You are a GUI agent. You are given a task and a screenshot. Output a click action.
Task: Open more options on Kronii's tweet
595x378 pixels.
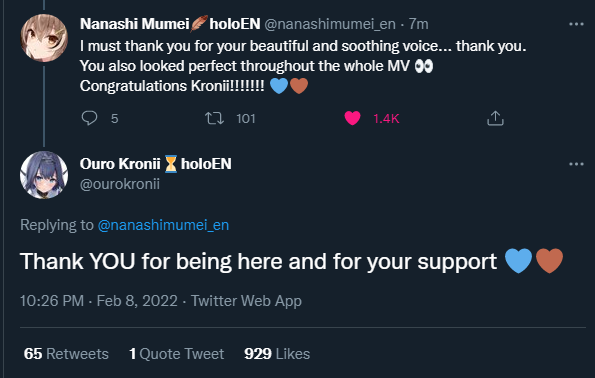[x=576, y=164]
